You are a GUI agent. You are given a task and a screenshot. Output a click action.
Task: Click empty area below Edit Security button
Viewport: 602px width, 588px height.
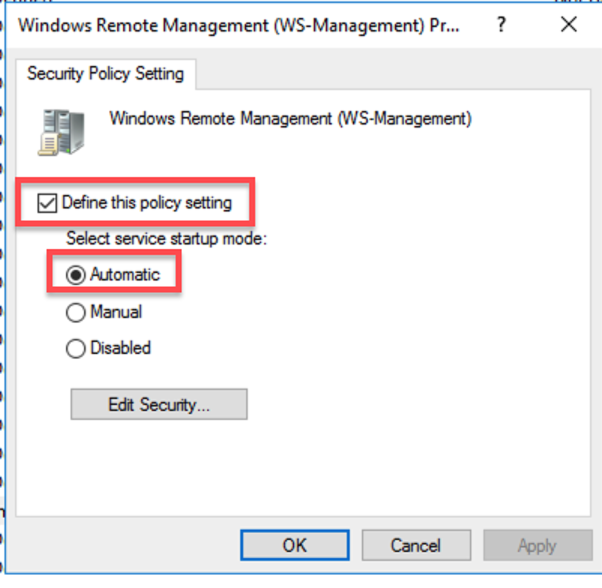coord(300,470)
